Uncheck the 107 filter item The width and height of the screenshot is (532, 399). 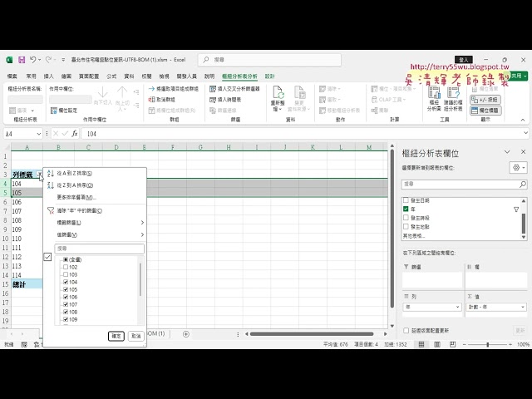[66, 304]
